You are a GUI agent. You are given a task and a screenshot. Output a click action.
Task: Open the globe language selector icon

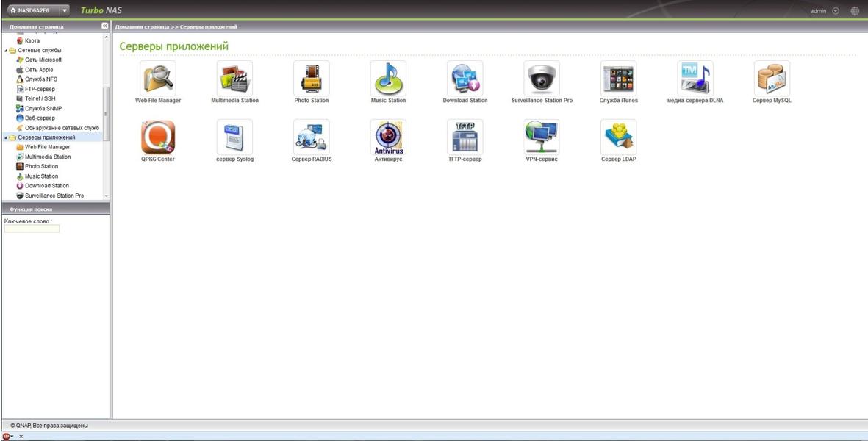[855, 11]
